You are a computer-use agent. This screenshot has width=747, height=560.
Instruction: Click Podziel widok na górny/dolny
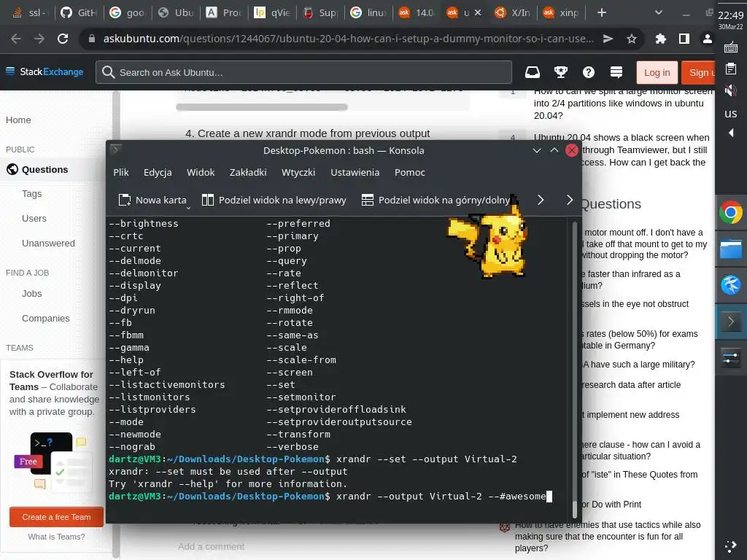point(436,200)
